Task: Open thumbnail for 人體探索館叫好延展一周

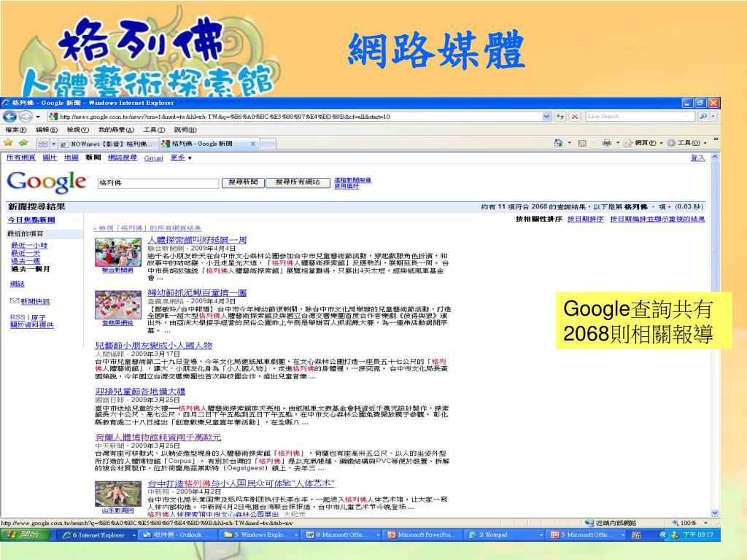Action: (x=117, y=252)
